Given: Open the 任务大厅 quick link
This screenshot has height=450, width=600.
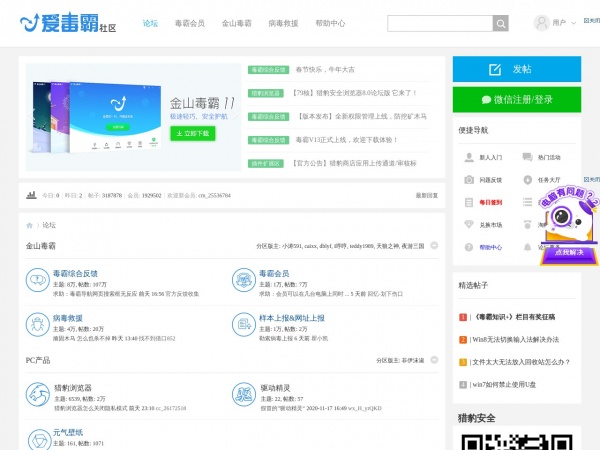Looking at the screenshot, I should coord(549,180).
